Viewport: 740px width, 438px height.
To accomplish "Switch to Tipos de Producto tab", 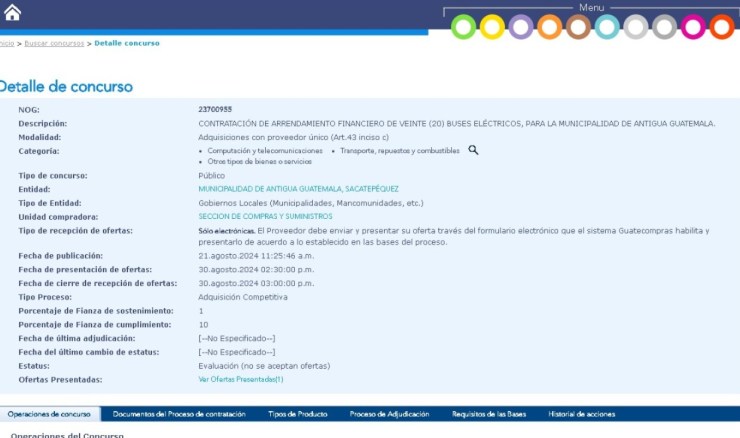I will pyautogui.click(x=298, y=414).
